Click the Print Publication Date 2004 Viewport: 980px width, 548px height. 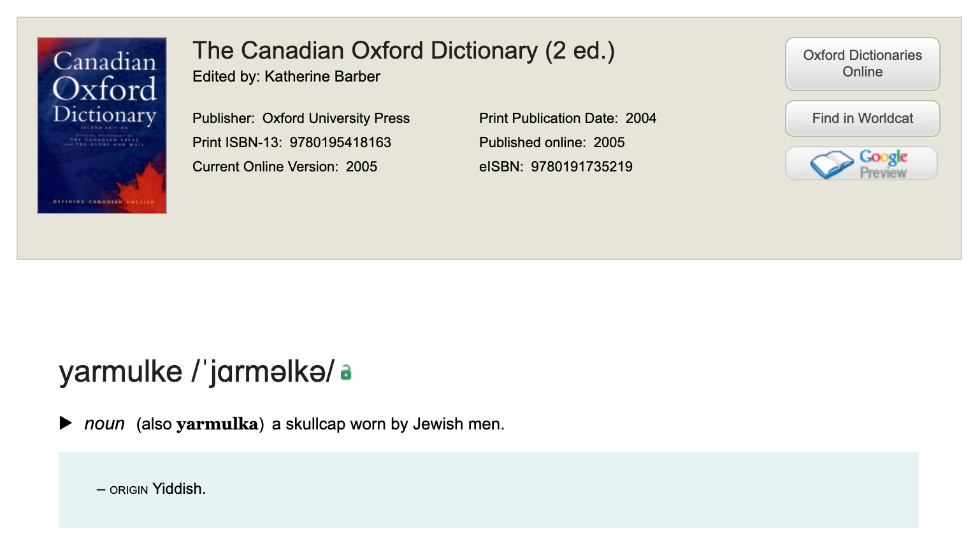[x=640, y=119]
